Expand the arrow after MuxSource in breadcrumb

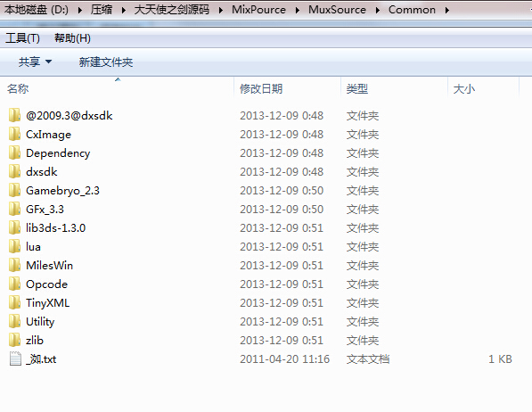click(377, 10)
